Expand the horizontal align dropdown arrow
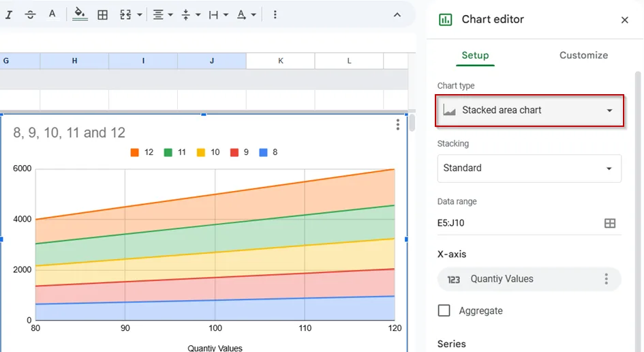Screen dimensions: 644x352 coord(170,15)
